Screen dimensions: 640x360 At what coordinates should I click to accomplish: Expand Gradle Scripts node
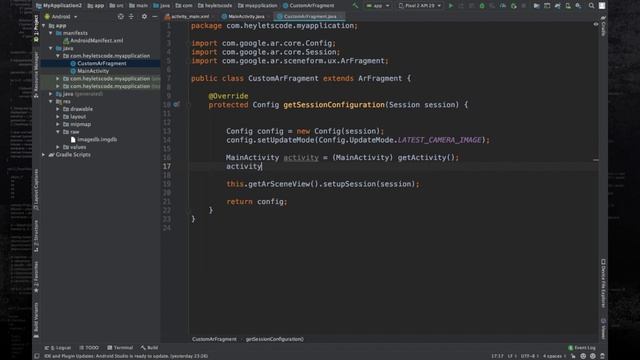tap(44, 155)
